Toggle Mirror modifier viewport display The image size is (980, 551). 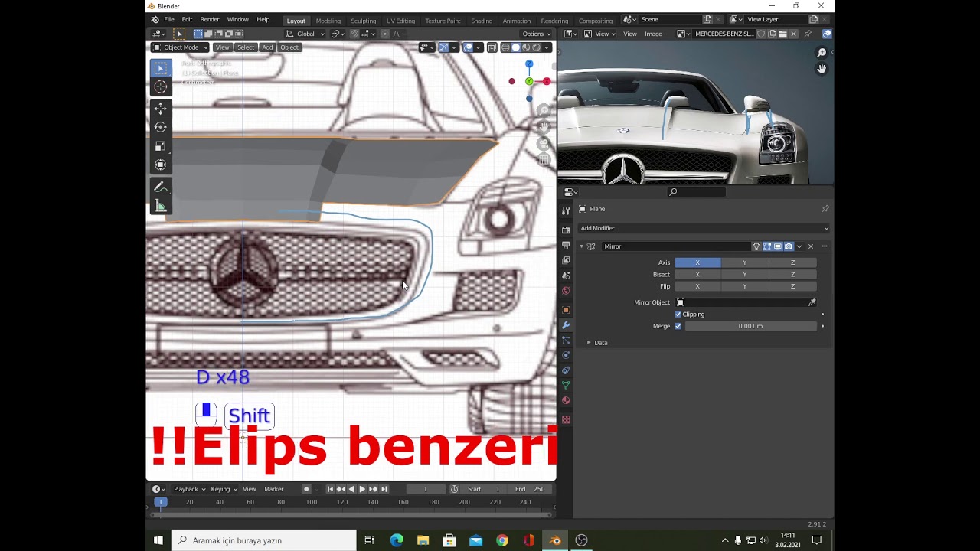[x=778, y=246]
